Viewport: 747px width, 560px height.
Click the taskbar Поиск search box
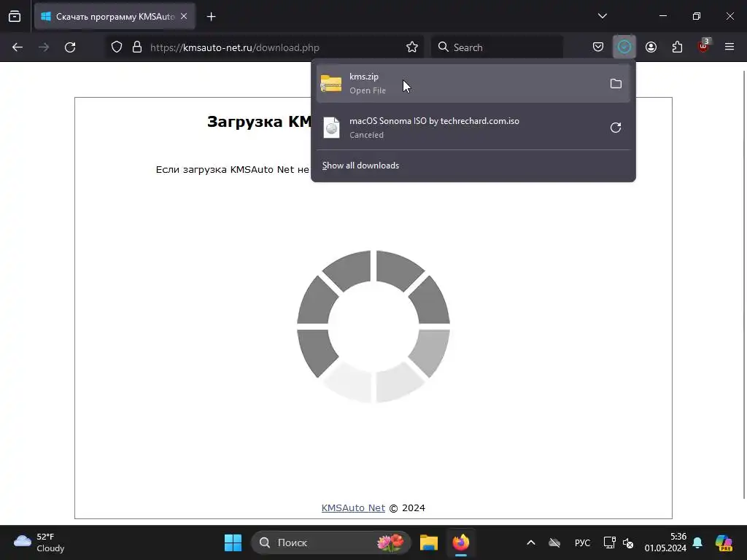(x=330, y=542)
